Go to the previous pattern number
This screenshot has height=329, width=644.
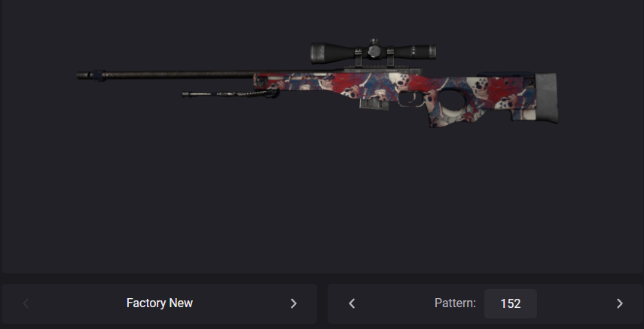click(x=352, y=303)
